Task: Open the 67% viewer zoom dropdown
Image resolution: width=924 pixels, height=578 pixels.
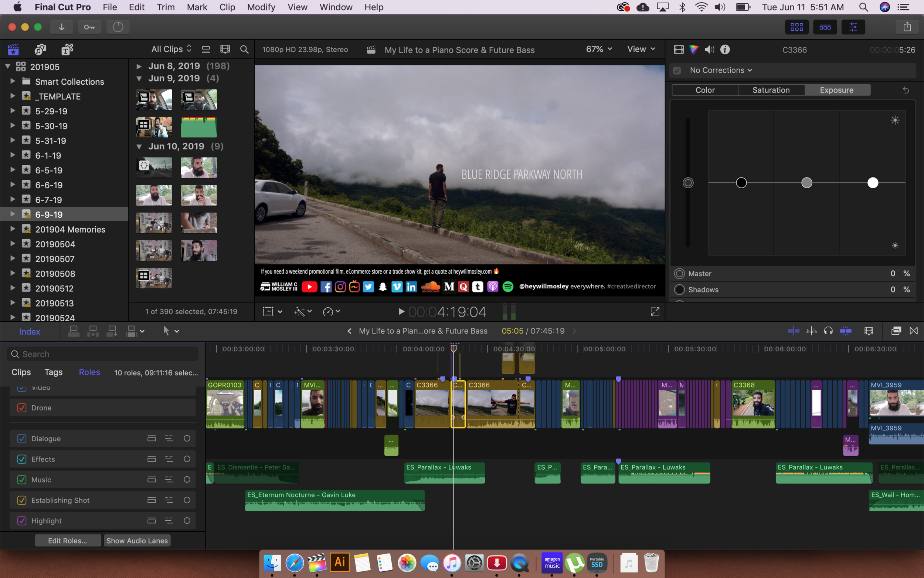Action: (599, 49)
